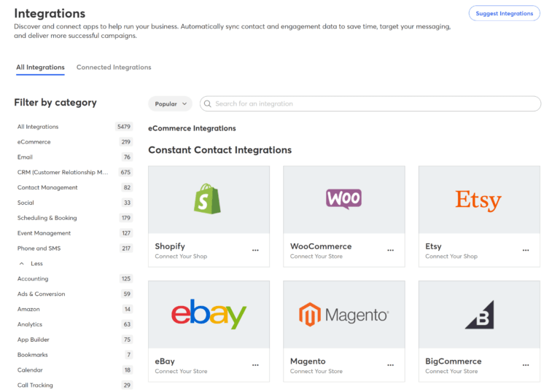Collapse categories with the Less chevron
This screenshot has height=392, width=560.
22,264
